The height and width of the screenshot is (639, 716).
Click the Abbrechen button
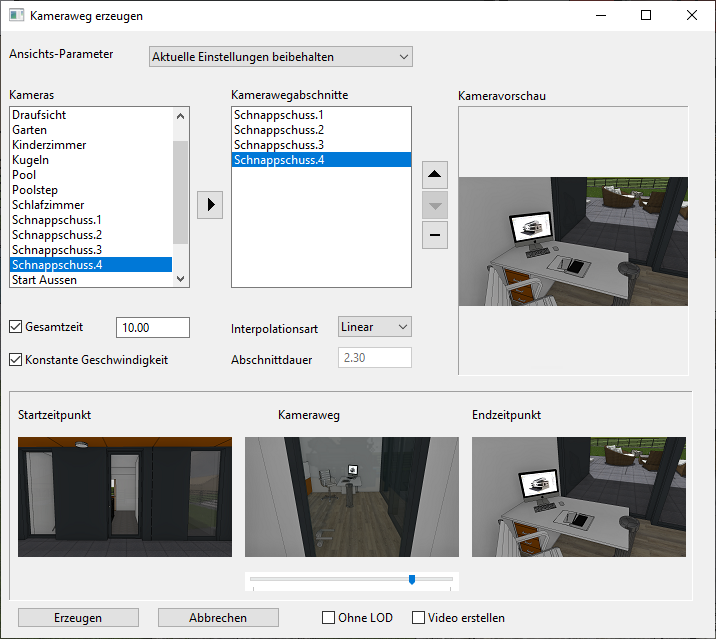coord(218,618)
